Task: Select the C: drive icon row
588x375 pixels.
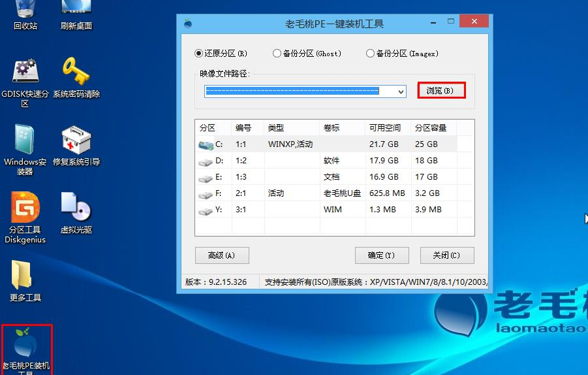Action: 326,144
